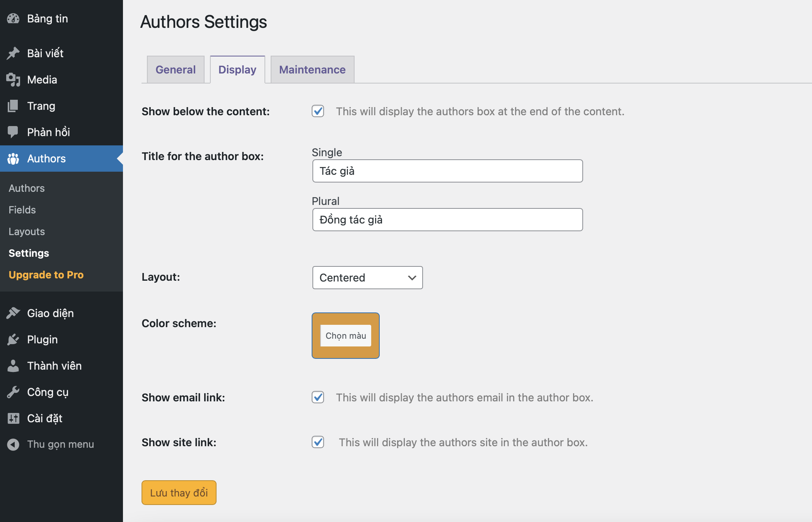Image resolution: width=812 pixels, height=522 pixels.
Task: Click the Bài viết pushpin icon
Action: (x=13, y=53)
